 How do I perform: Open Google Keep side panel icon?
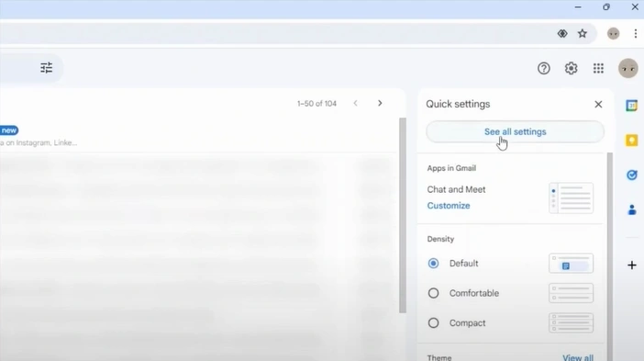click(632, 141)
